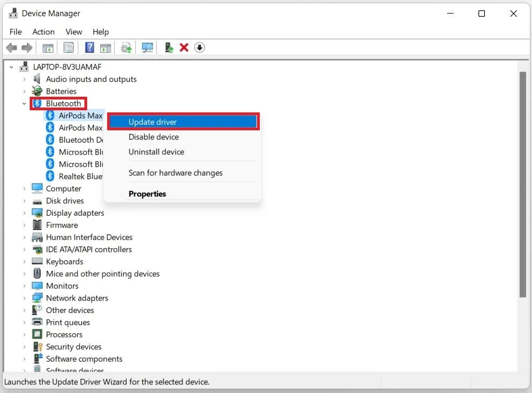The height and width of the screenshot is (393, 532).
Task: Click the Mice and other pointing devices icon
Action: [37, 274]
